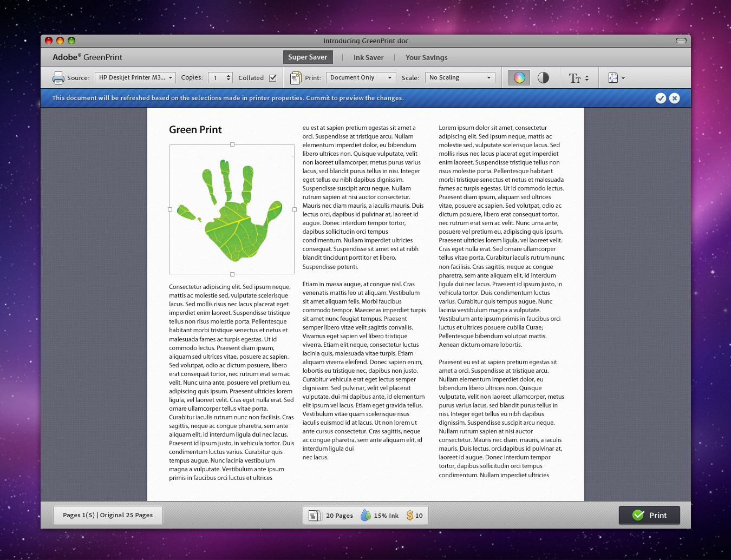Click the "Introducing GreenPrint.doc" window title

366,41
